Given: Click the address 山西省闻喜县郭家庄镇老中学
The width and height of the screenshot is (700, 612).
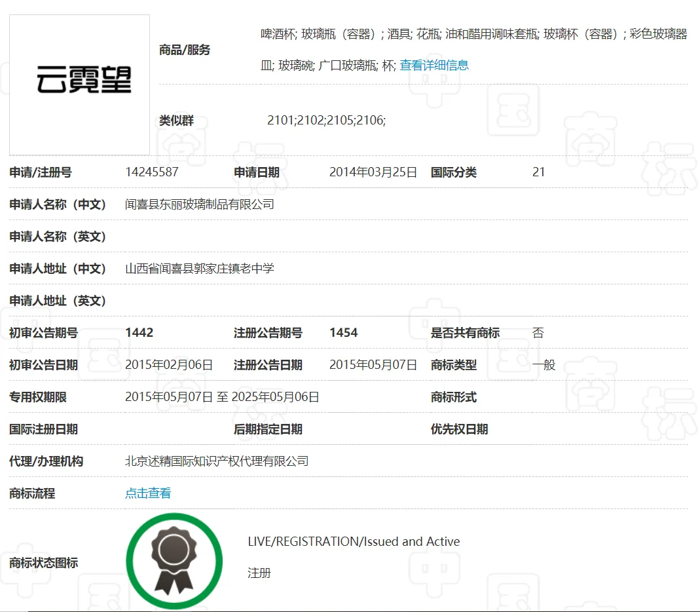Looking at the screenshot, I should coord(200,269).
